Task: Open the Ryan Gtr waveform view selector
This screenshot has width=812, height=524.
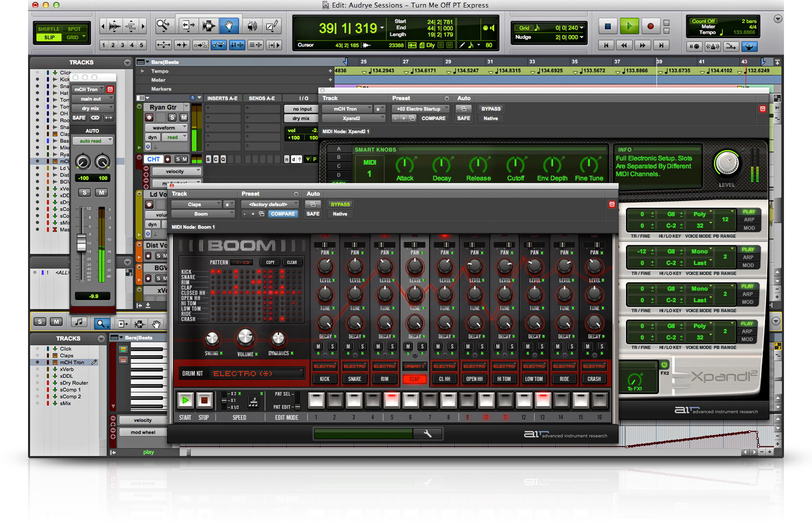Action: pos(167,128)
